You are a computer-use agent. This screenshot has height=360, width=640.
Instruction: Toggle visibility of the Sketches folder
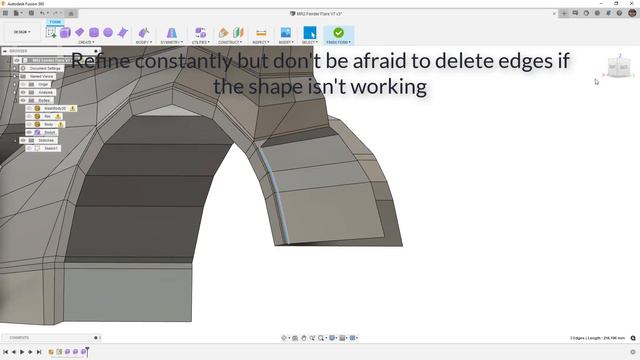(x=23, y=140)
